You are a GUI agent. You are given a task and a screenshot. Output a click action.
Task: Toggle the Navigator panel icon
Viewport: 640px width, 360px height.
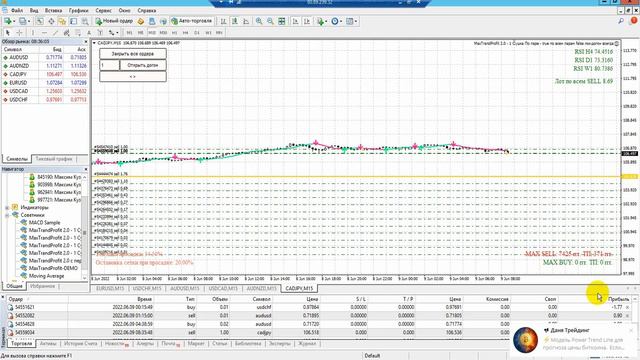62,21
